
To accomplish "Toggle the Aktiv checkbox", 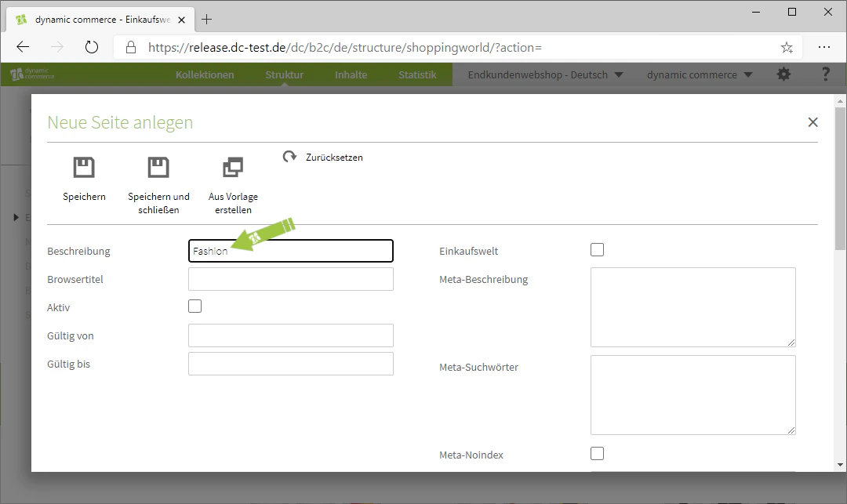I will tap(195, 306).
